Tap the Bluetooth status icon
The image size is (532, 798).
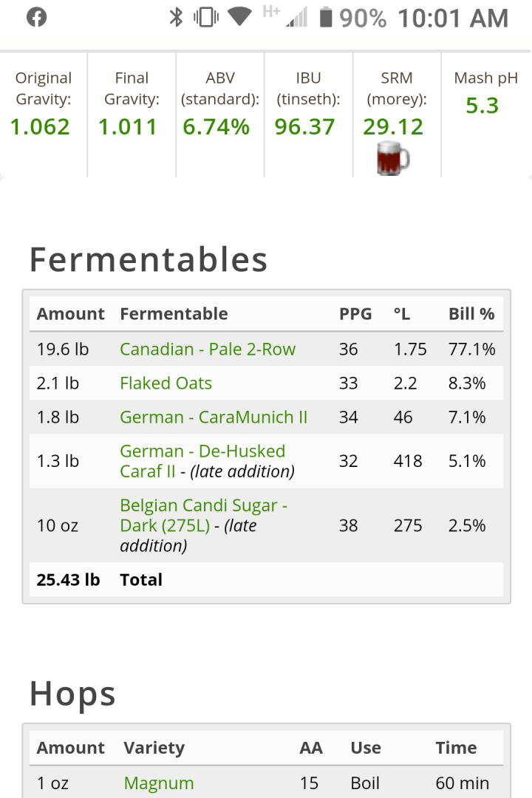point(176,17)
